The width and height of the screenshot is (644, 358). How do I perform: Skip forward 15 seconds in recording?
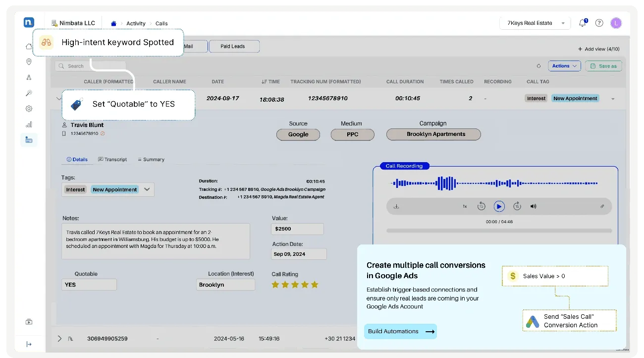tap(517, 206)
